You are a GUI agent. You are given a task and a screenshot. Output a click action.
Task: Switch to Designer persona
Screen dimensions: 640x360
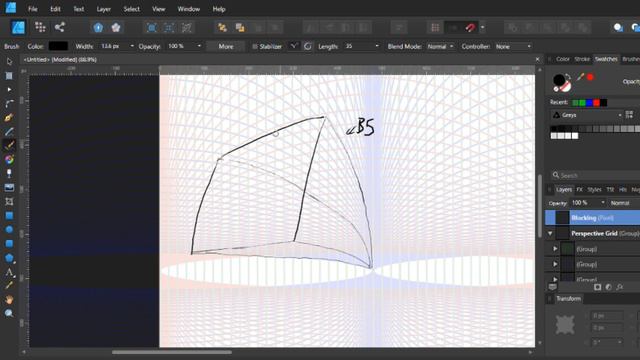[18, 27]
